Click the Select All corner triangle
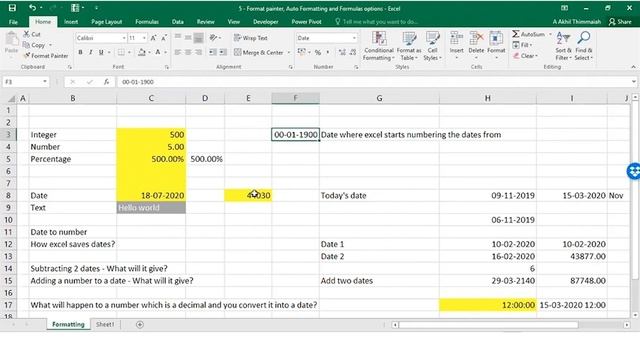This screenshot has width=640, height=360. (11, 98)
